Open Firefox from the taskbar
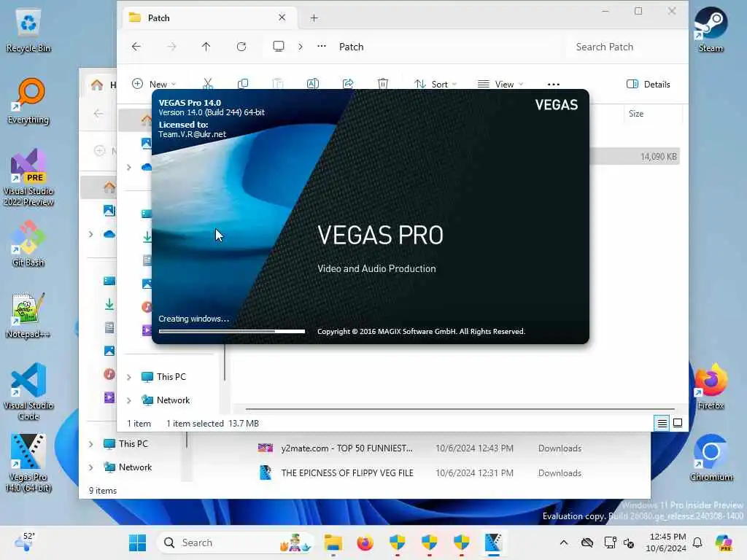The width and height of the screenshot is (747, 560). tap(365, 542)
